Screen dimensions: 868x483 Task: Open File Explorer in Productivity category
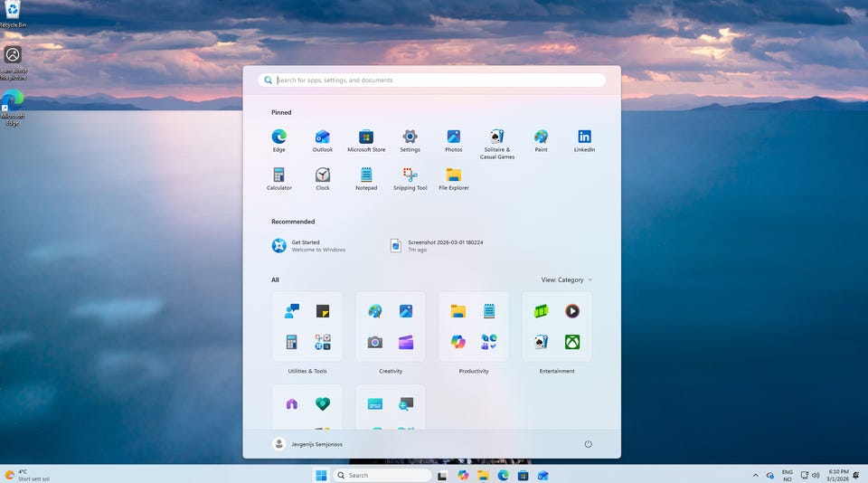(x=458, y=311)
